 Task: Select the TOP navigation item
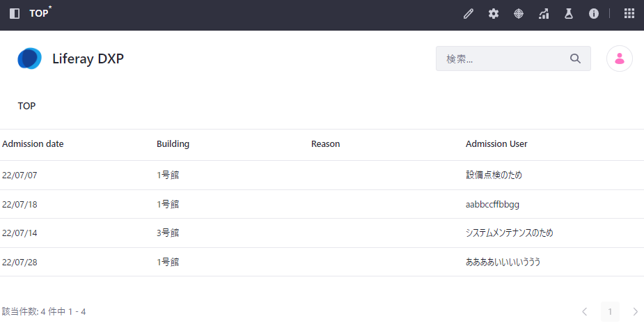[x=26, y=106]
